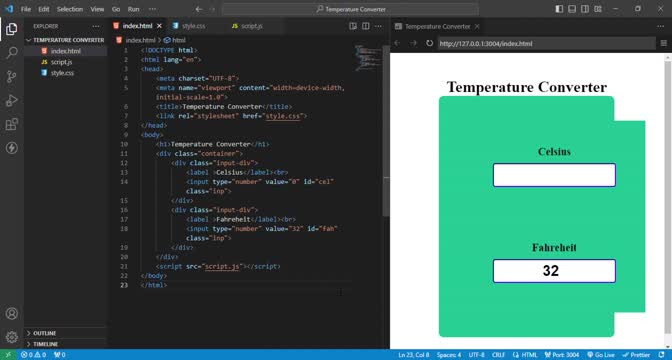Click Go Live in status bar
672x360 pixels.
(601, 355)
